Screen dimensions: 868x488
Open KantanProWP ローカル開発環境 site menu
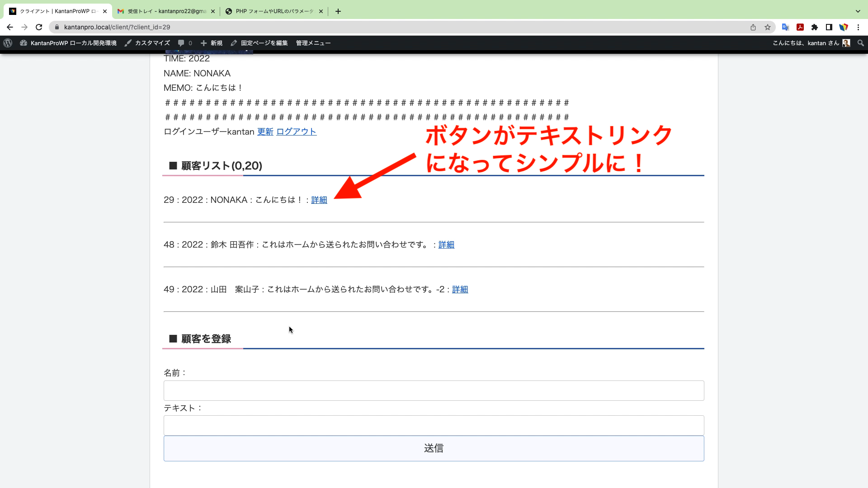click(68, 43)
